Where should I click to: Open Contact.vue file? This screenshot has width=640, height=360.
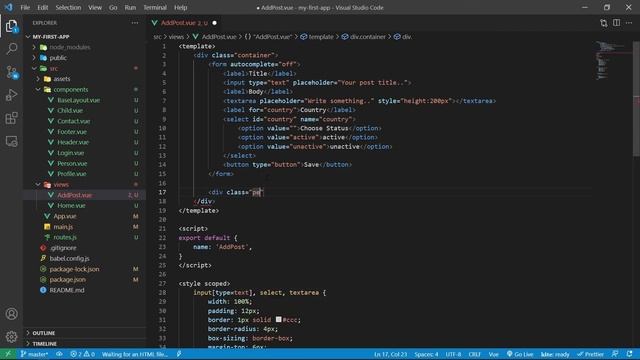pyautogui.click(x=73, y=121)
